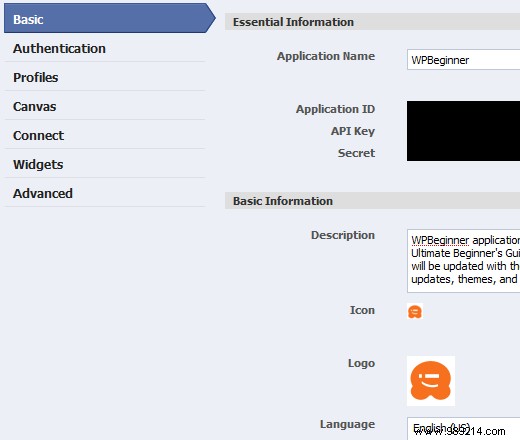Open the Advanced settings tab
The width and height of the screenshot is (520, 440).
[105, 193]
